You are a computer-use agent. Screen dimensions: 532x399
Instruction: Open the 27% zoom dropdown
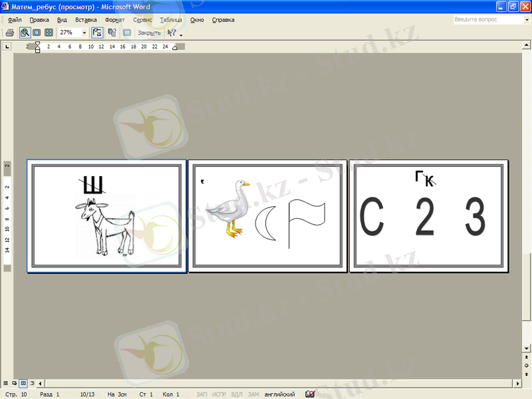coord(84,32)
